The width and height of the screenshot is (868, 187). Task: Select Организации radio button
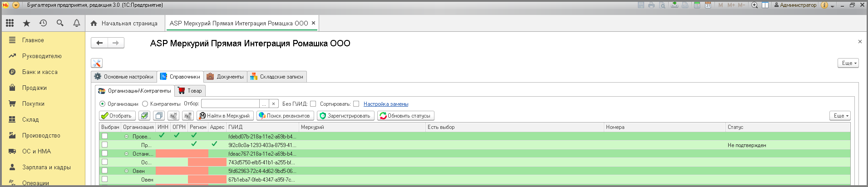click(x=102, y=104)
